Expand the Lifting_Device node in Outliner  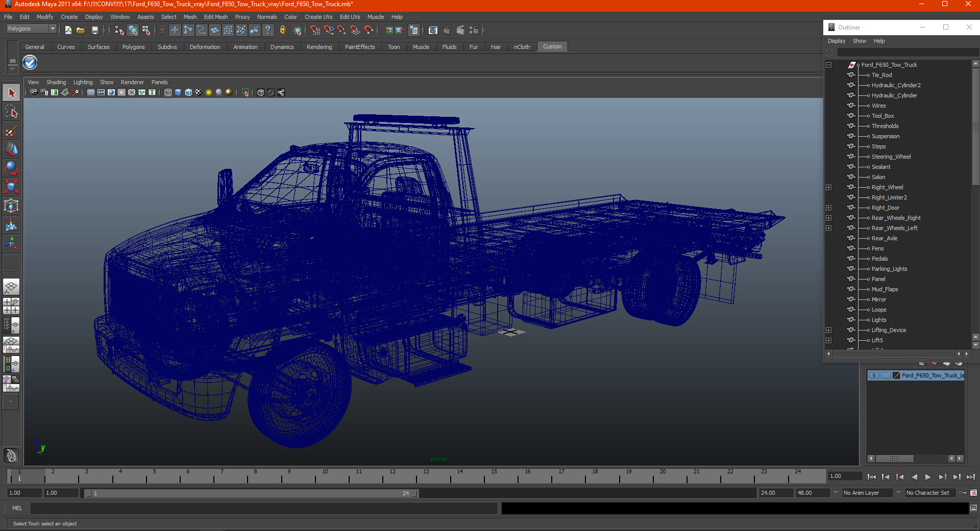point(829,330)
